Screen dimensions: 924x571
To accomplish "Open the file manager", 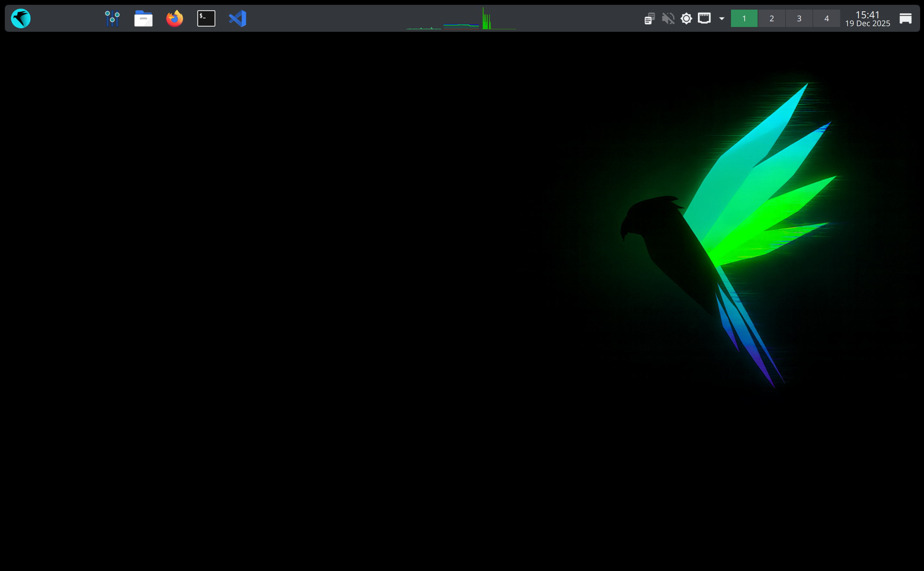I will (143, 18).
